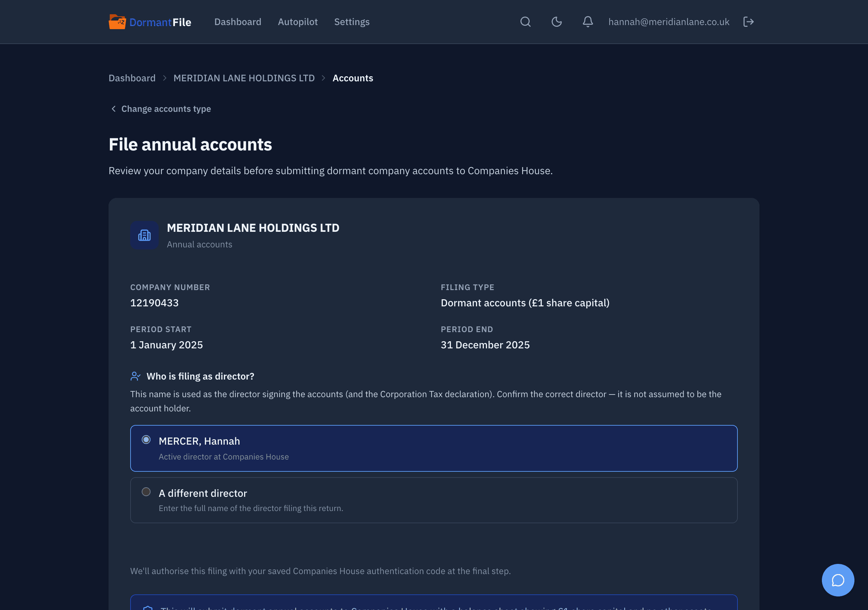Click Active director at Companies House text

click(224, 456)
